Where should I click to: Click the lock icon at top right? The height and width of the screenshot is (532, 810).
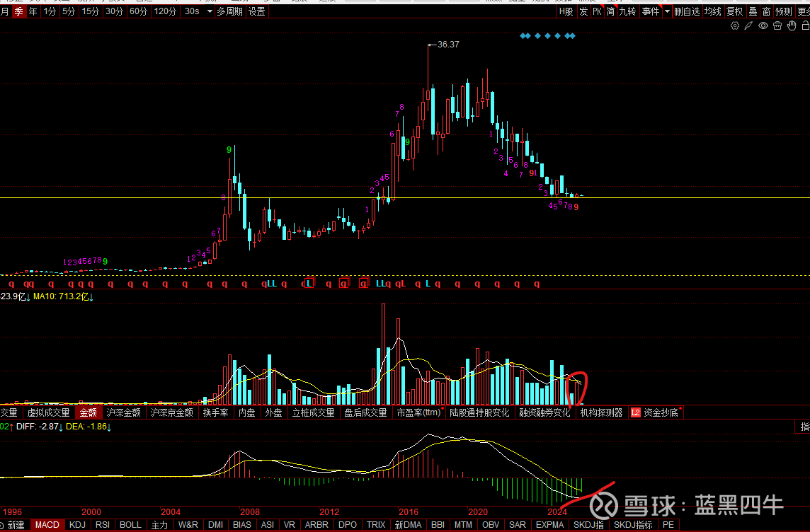pos(805,25)
